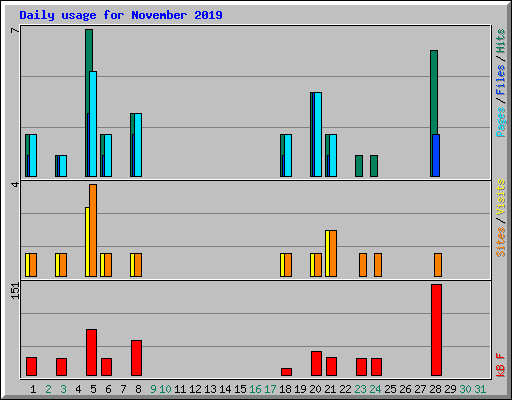Click the yellow visits bar for day 5
This screenshot has height=400, width=512.
point(87,242)
